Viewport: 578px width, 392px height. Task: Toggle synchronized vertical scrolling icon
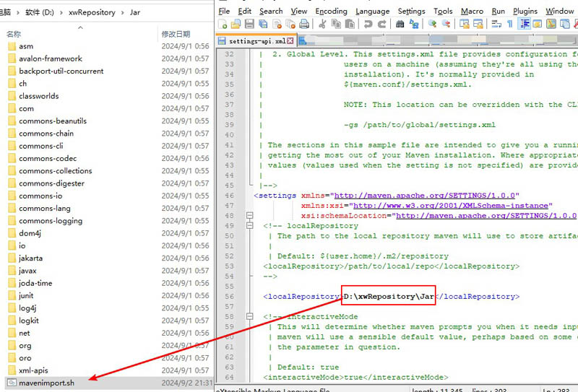(464, 25)
